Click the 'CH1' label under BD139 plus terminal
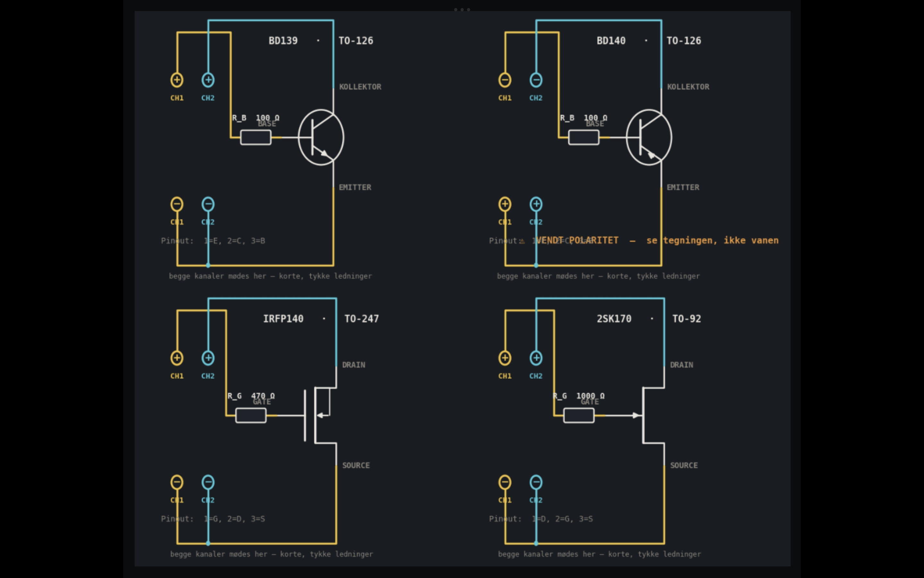Image resolution: width=924 pixels, height=578 pixels. pos(177,98)
